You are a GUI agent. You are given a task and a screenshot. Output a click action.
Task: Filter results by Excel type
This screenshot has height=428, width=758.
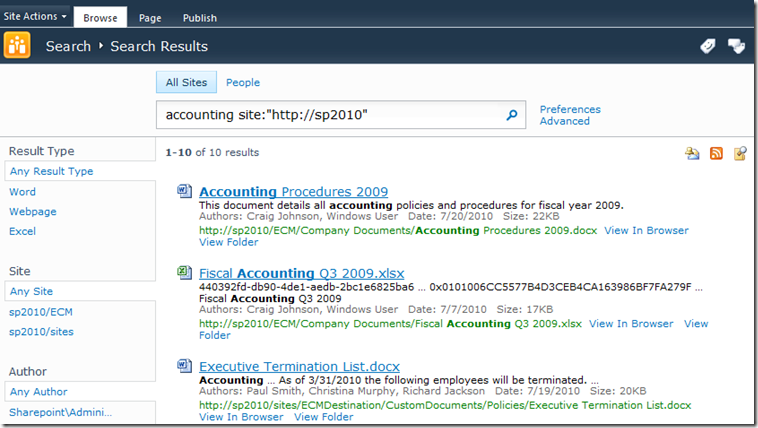point(22,231)
